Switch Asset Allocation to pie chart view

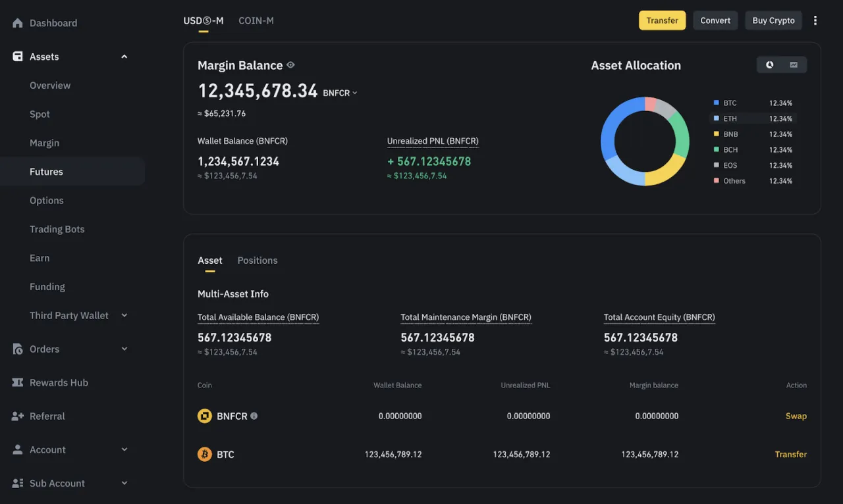pos(769,64)
